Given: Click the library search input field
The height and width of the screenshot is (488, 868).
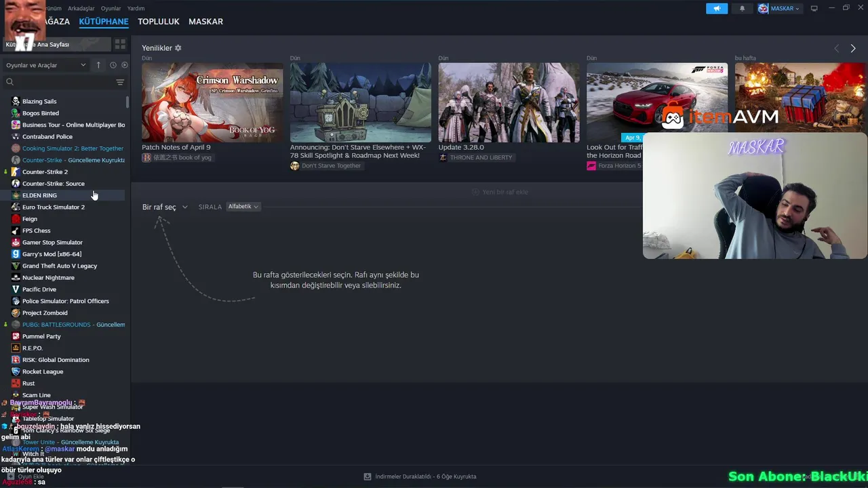Looking at the screenshot, I should click(x=64, y=82).
